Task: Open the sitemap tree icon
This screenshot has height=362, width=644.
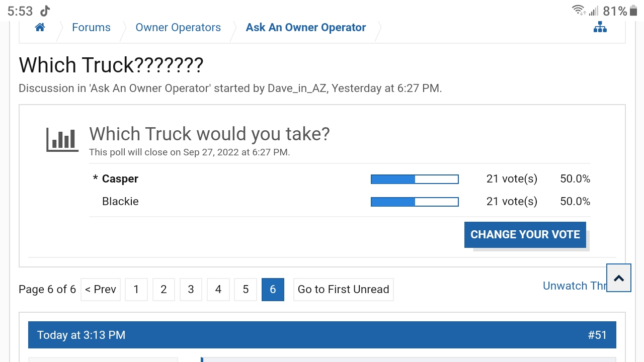Action: [600, 28]
